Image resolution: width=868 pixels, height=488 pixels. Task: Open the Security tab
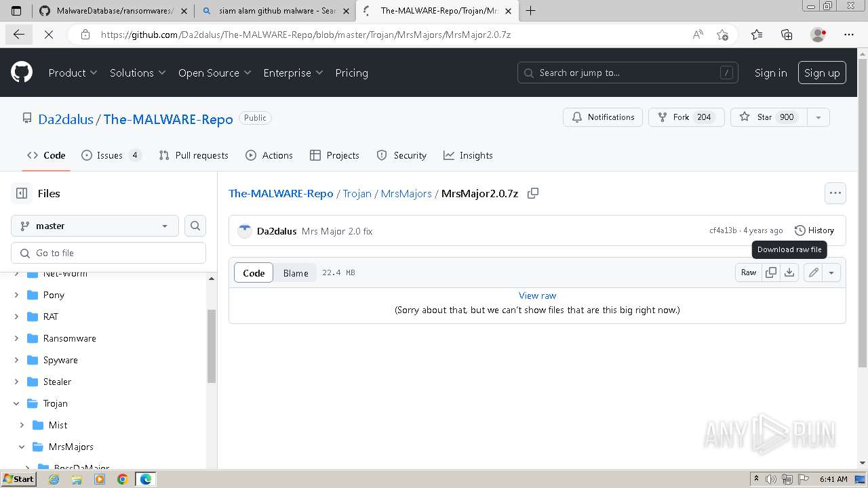pyautogui.click(x=401, y=155)
